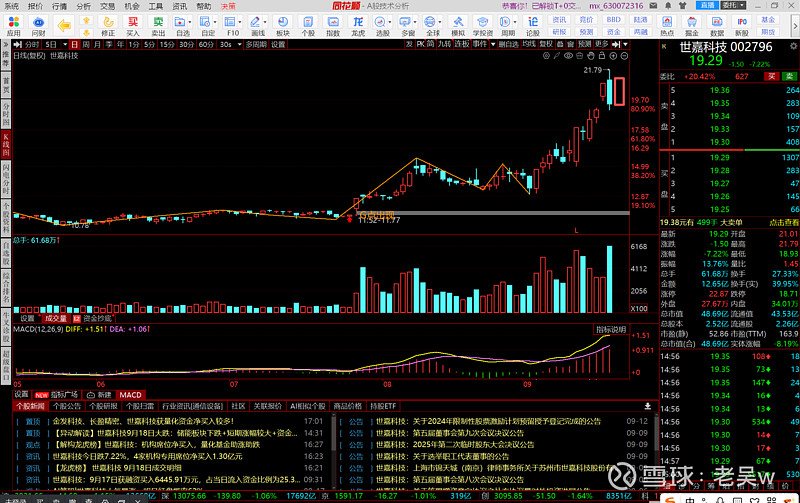Switch chart to 周 weekly period
This screenshot has width=800, height=503.
coord(86,44)
